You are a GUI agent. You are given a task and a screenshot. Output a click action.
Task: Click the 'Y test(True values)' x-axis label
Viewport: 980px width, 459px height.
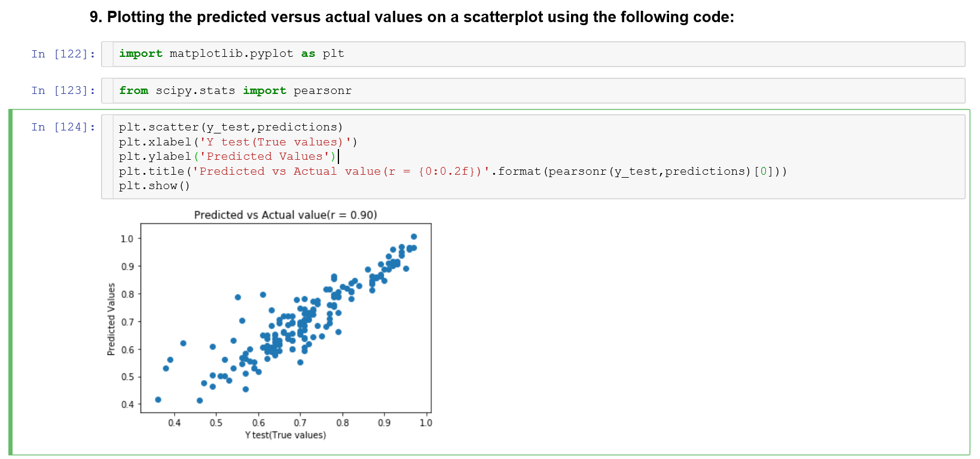coord(285,435)
